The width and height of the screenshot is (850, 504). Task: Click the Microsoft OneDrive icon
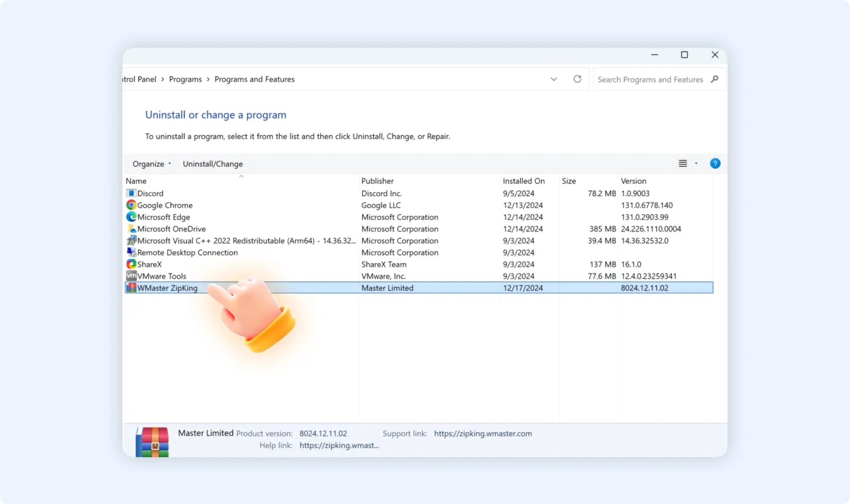[x=131, y=229]
